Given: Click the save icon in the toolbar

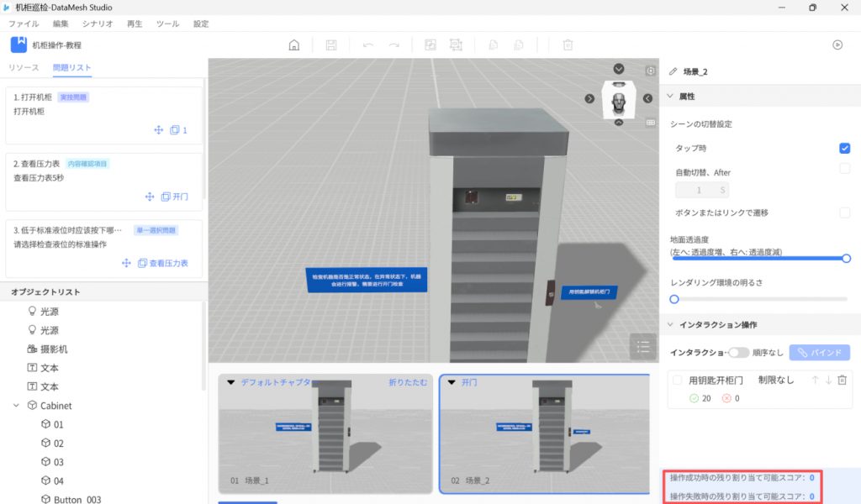Looking at the screenshot, I should pos(331,45).
